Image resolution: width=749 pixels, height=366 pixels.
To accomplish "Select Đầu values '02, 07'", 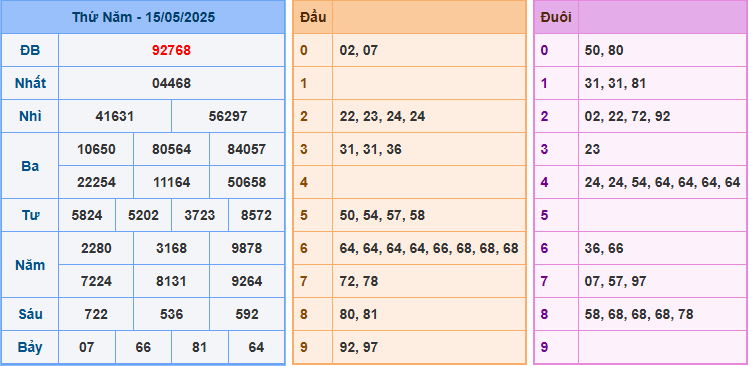I will click(x=359, y=50).
